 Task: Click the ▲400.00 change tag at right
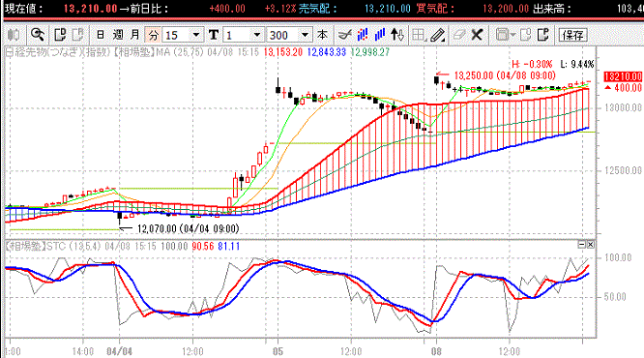[623, 87]
